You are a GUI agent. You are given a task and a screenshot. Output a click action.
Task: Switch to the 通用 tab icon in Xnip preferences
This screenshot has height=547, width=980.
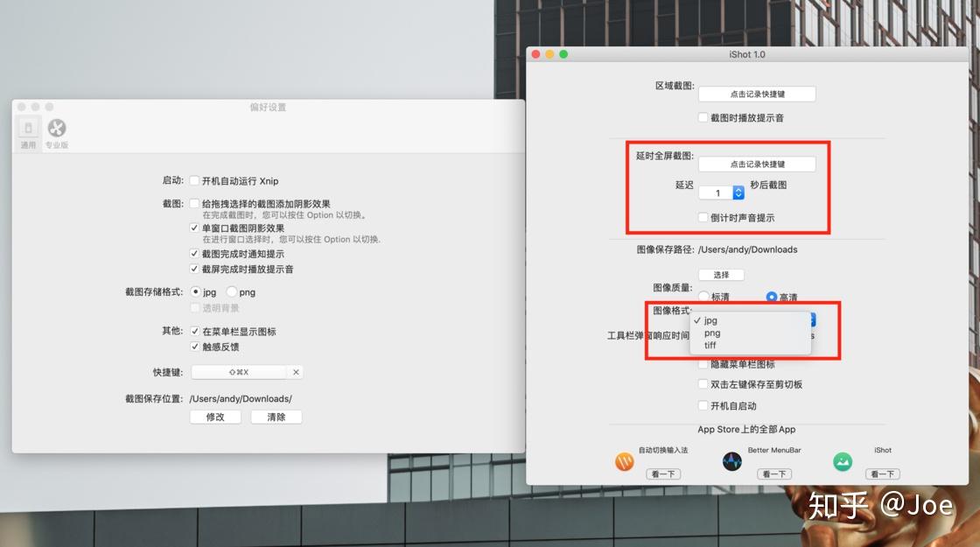coord(28,130)
